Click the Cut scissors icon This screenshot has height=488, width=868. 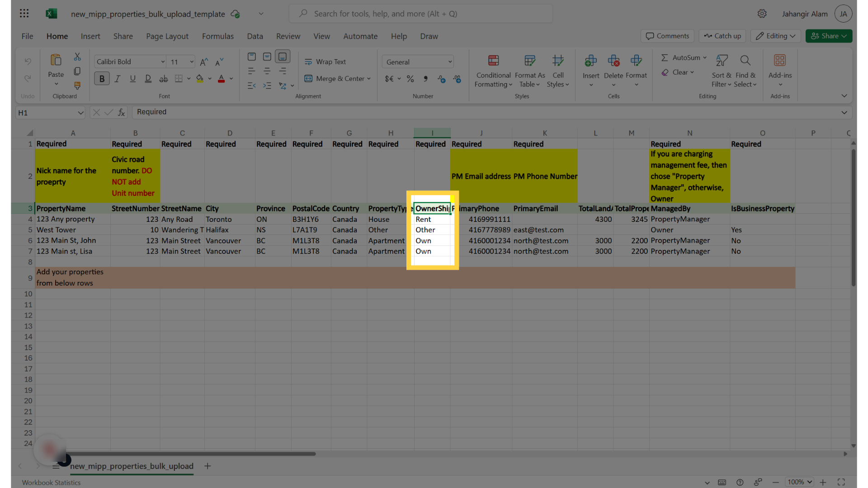pyautogui.click(x=77, y=57)
